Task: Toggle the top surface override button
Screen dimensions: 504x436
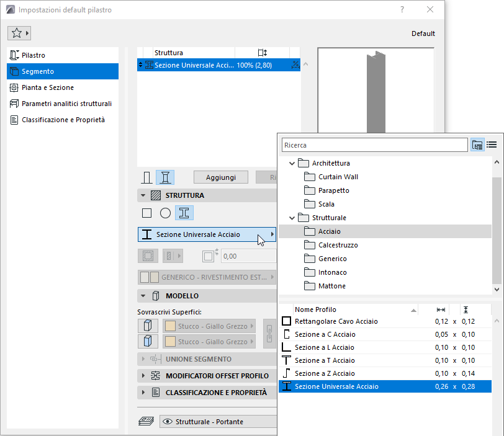Action: coord(148,326)
